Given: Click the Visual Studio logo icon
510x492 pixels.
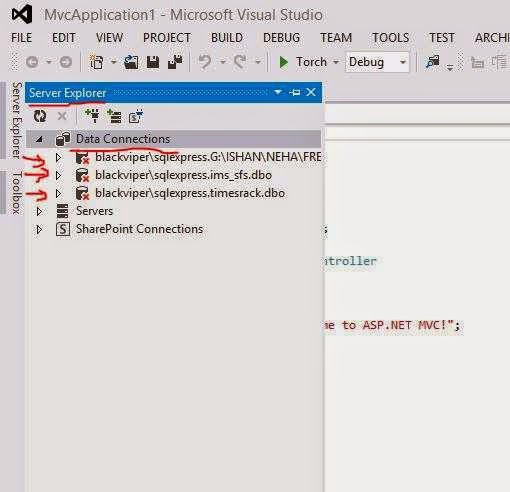Looking at the screenshot, I should point(22,14).
